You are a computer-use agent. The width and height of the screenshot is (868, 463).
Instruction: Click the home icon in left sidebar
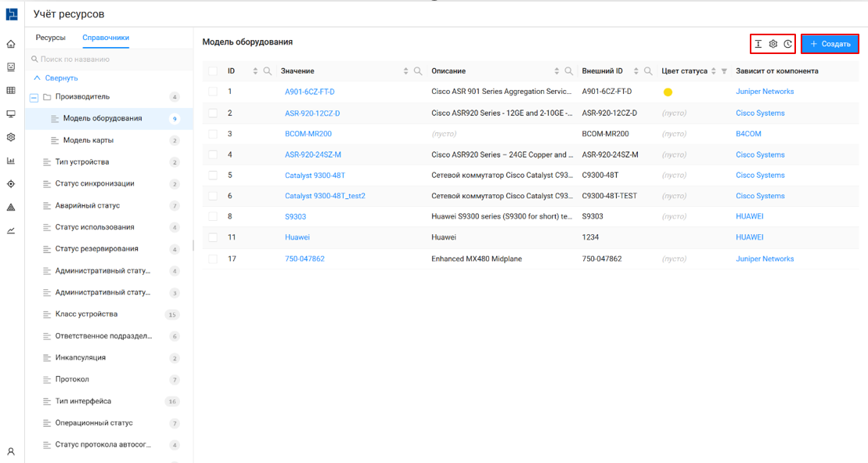coord(11,45)
